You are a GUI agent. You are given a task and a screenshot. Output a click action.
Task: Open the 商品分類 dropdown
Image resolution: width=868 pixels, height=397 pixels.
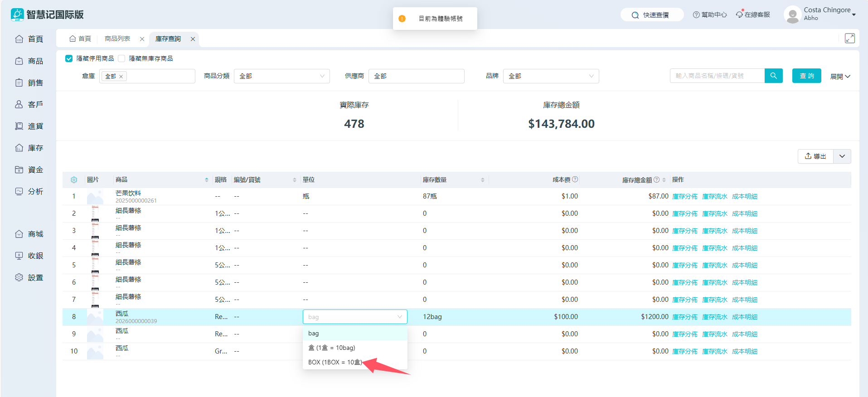tap(281, 76)
